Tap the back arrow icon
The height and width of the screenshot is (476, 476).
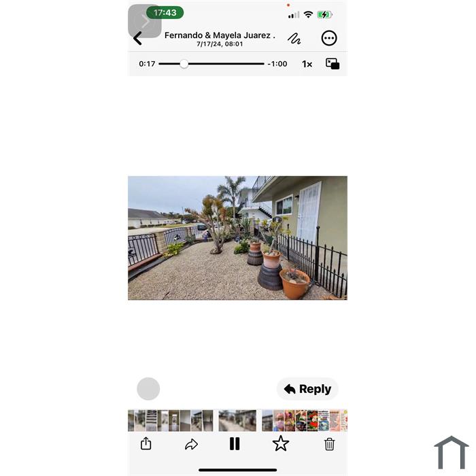(137, 38)
